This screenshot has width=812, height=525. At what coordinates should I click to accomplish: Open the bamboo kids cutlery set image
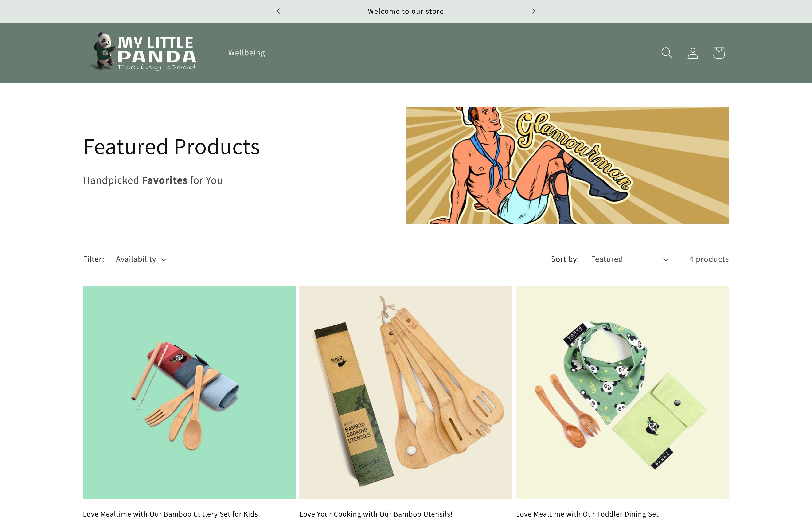189,392
